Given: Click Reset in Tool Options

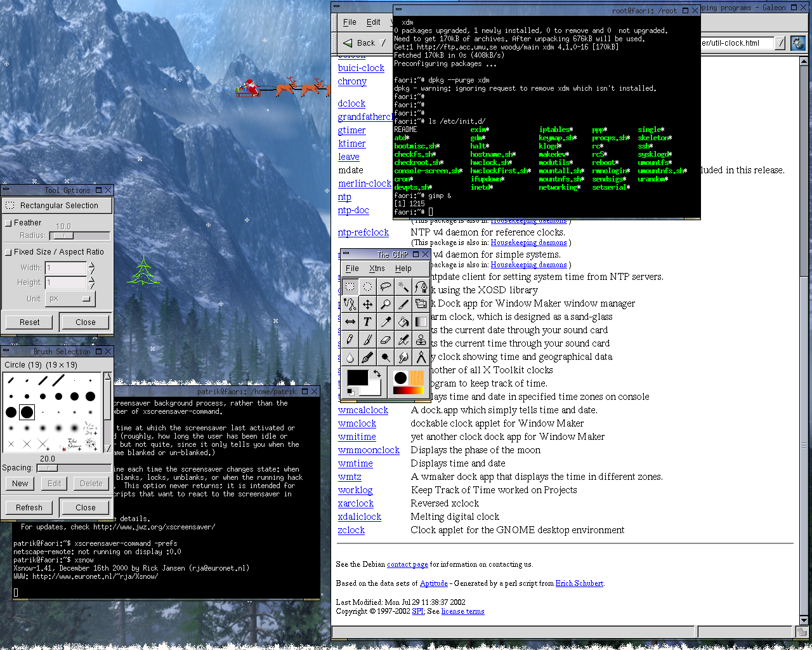Looking at the screenshot, I should click(x=29, y=322).
